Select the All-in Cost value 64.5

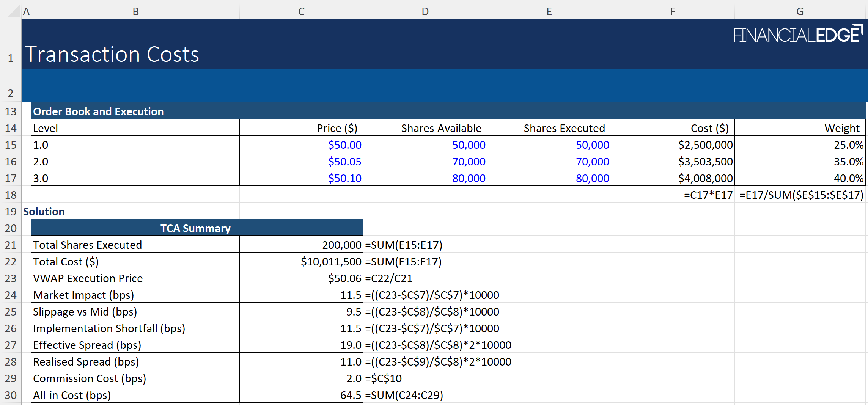[351, 395]
